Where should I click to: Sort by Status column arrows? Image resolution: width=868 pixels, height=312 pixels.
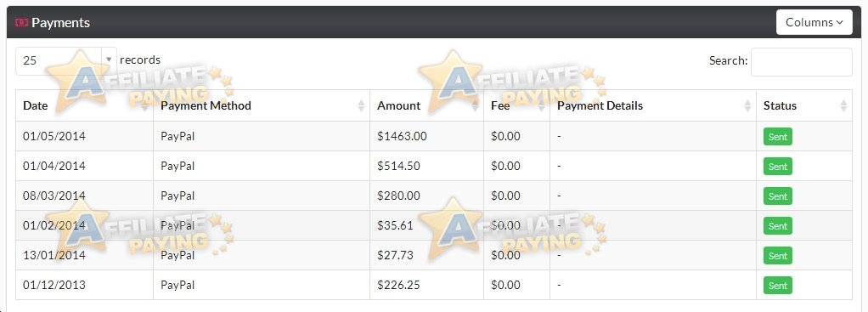[843, 106]
